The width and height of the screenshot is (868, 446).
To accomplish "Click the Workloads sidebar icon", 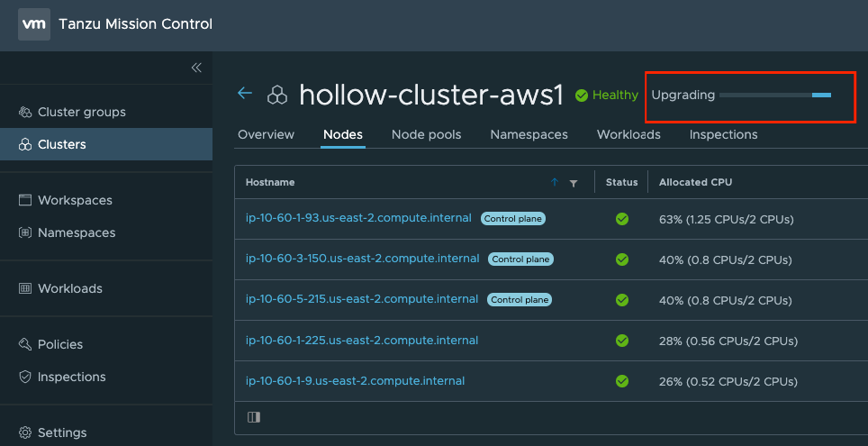I will point(25,288).
